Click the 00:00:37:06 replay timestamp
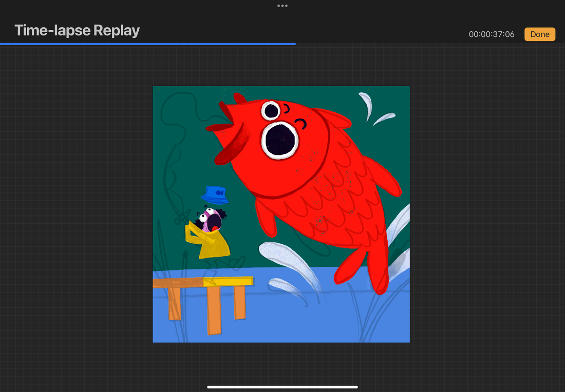 click(x=491, y=34)
